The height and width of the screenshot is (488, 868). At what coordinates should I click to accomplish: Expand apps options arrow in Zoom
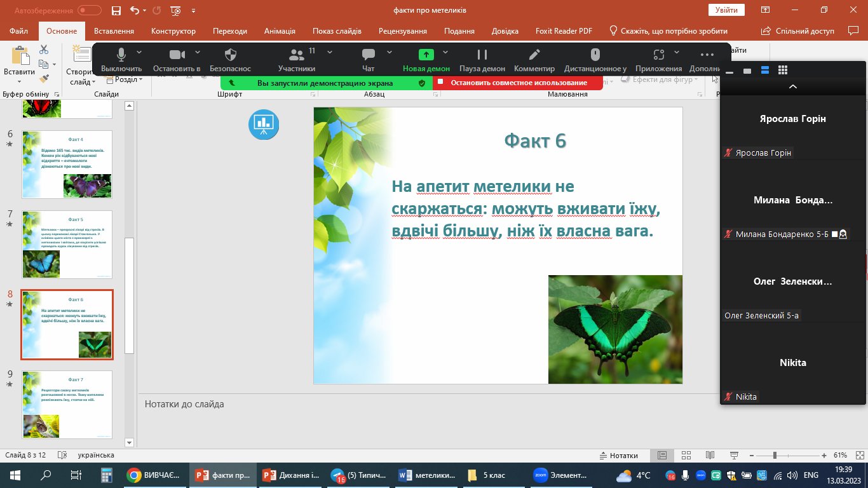[677, 52]
